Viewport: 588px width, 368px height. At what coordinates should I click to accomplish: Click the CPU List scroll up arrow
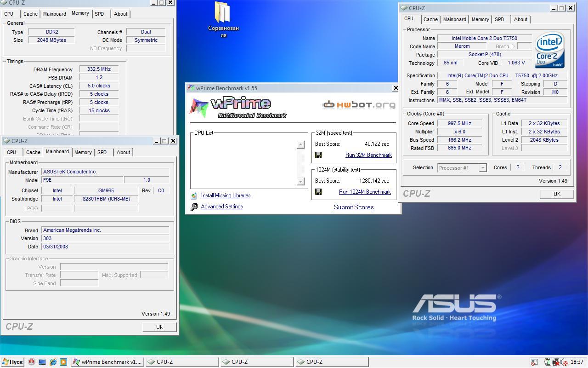300,144
